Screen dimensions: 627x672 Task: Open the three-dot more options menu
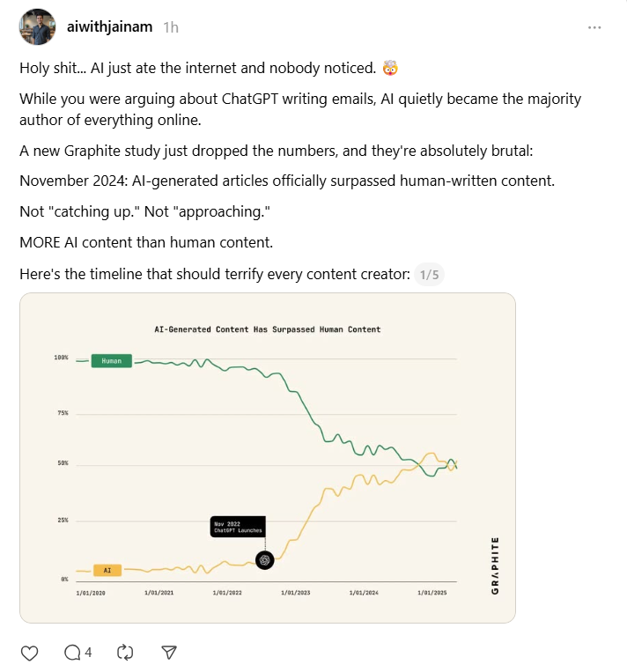tap(594, 27)
